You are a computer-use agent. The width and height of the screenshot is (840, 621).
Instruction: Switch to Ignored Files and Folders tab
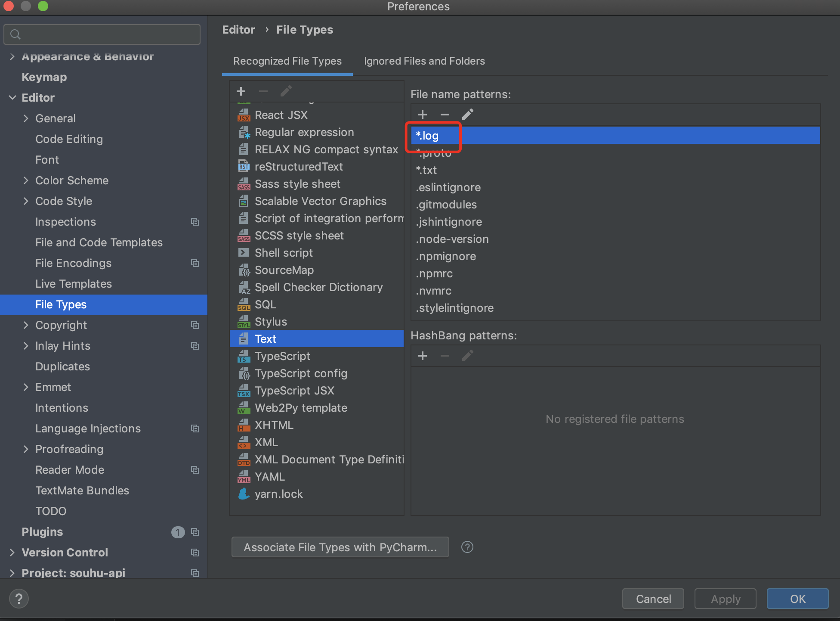[x=424, y=61]
